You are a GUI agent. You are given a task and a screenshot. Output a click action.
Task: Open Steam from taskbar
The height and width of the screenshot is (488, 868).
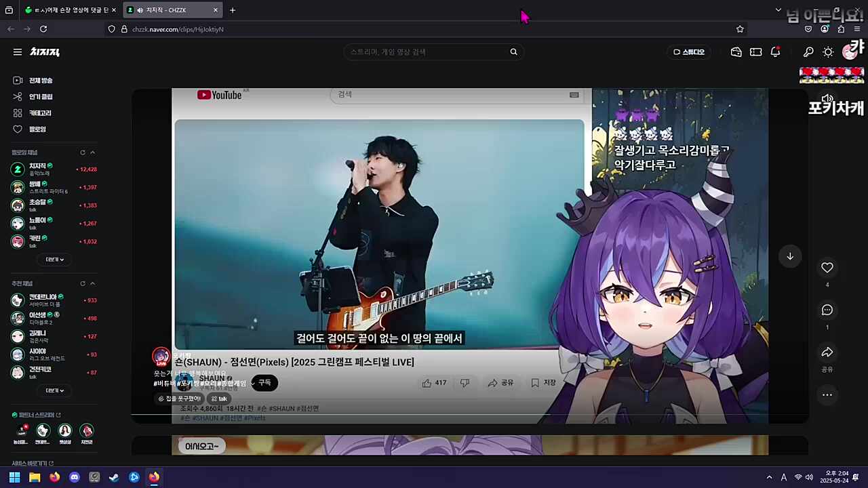click(x=114, y=477)
